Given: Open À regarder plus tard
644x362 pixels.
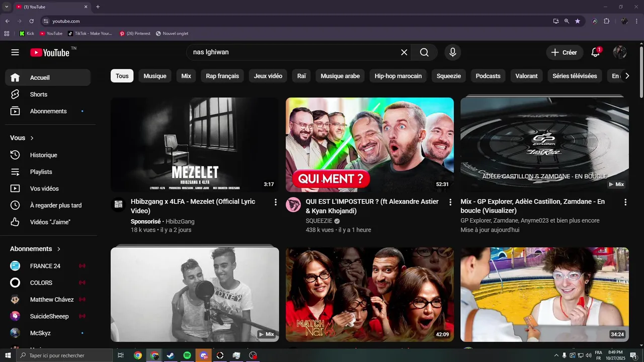Looking at the screenshot, I should (x=48, y=205).
